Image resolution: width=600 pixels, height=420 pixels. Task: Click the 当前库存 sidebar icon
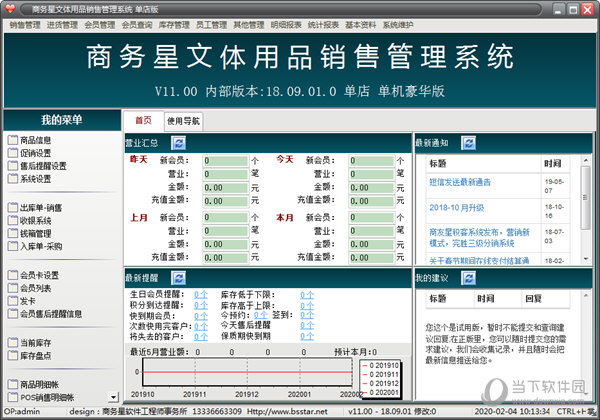[13, 342]
